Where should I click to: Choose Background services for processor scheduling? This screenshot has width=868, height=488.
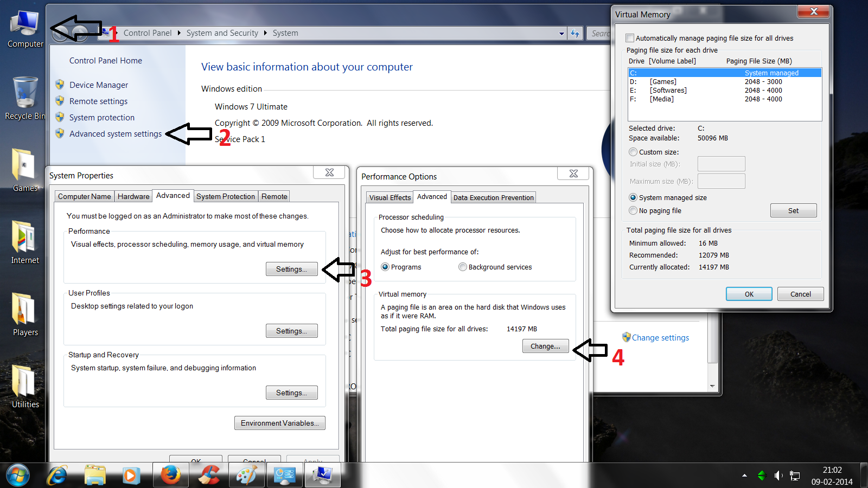[463, 267]
